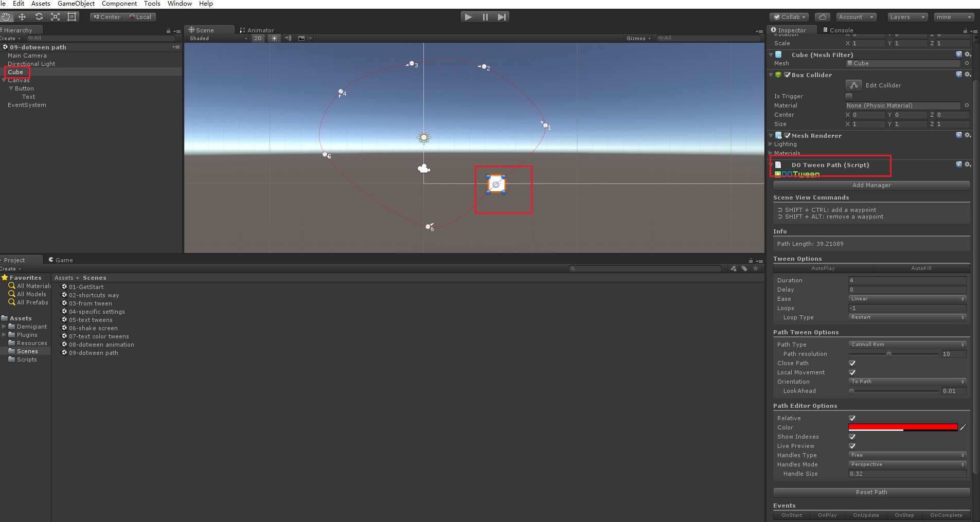
Task: Open Mesh Filter help book icon
Action: pyautogui.click(x=959, y=55)
